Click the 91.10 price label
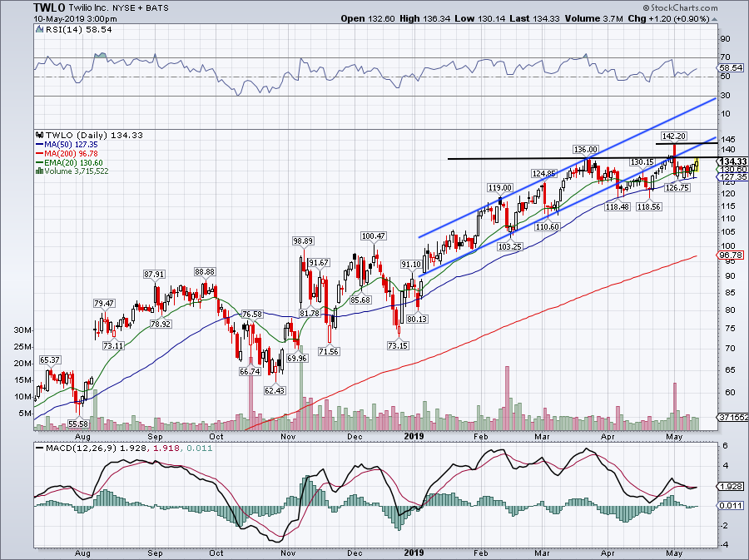The width and height of the screenshot is (749, 560). pos(411,264)
